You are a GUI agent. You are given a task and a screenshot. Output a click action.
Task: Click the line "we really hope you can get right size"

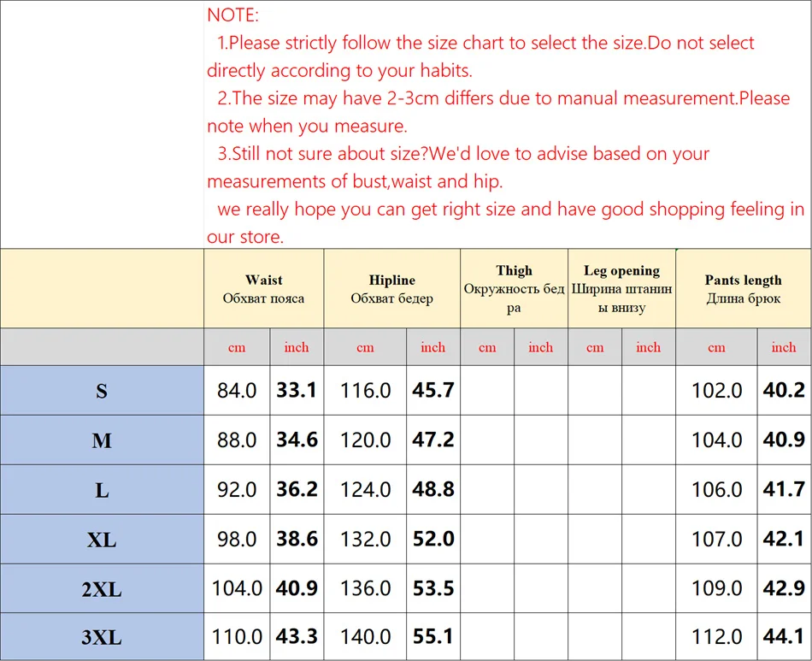366,209
